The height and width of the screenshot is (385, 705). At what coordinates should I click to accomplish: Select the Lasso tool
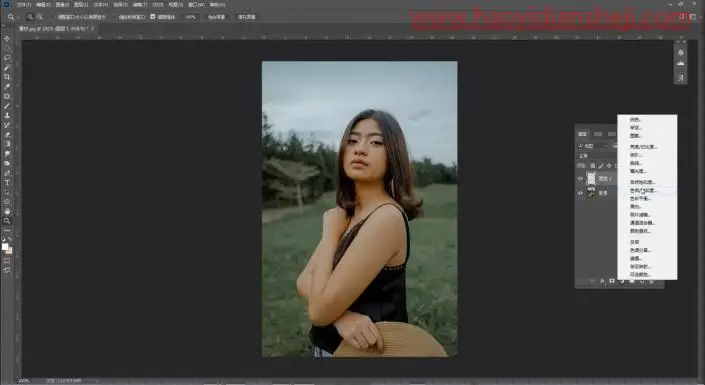point(7,58)
